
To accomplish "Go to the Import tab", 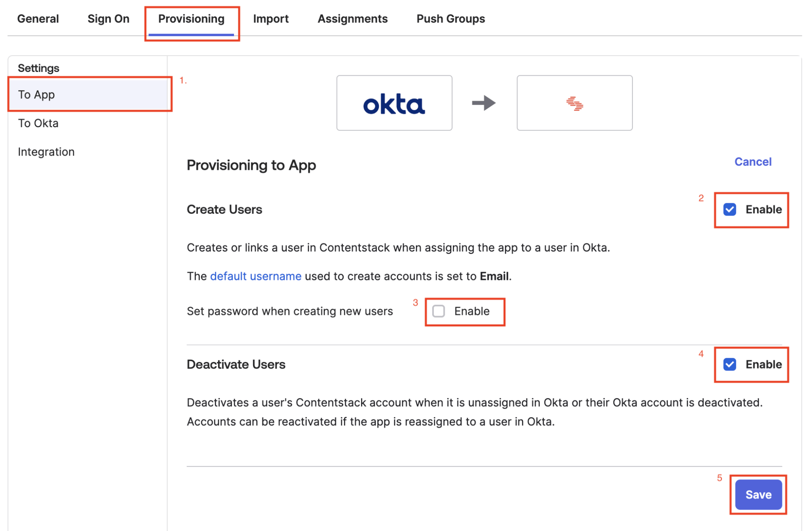I will pyautogui.click(x=270, y=18).
